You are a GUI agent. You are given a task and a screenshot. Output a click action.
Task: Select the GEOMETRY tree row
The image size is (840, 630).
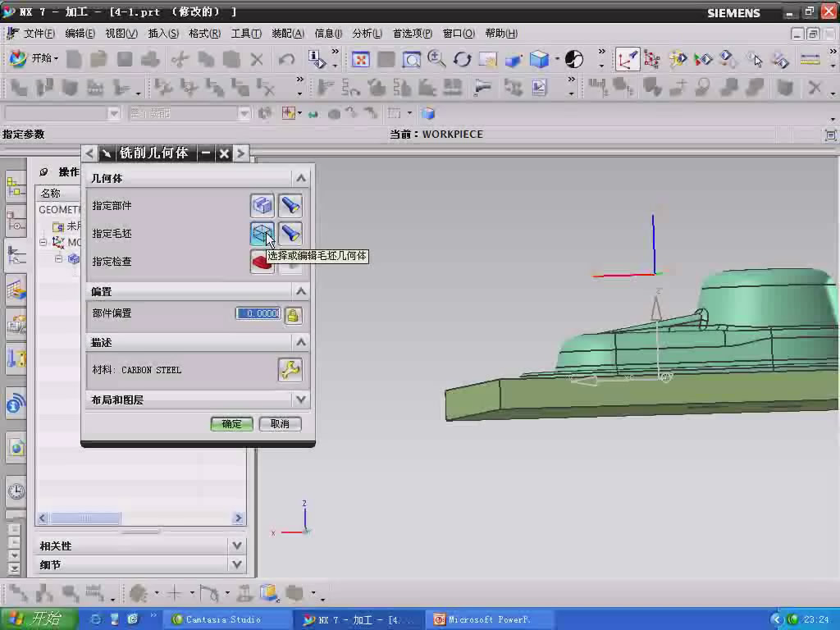[x=59, y=209]
